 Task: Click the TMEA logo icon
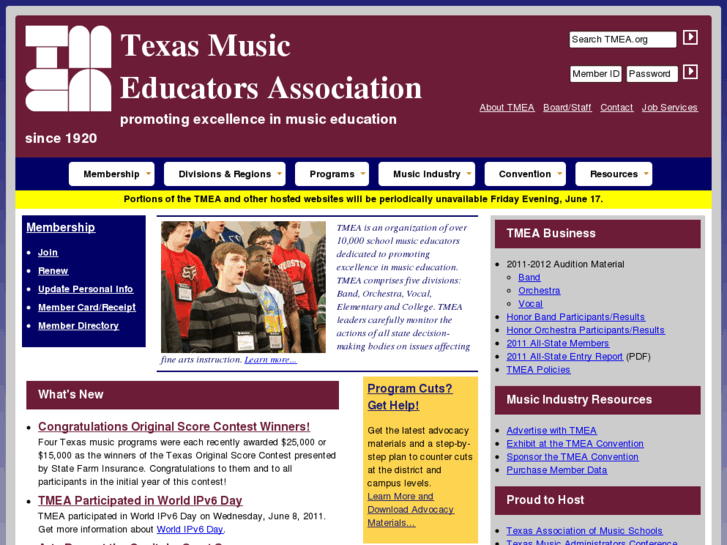pyautogui.click(x=68, y=68)
